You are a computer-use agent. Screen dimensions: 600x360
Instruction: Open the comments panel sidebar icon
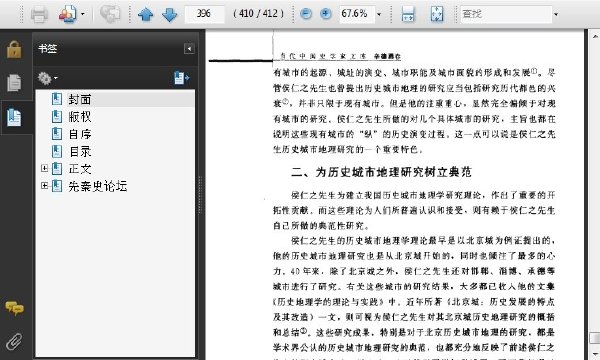tap(14, 308)
